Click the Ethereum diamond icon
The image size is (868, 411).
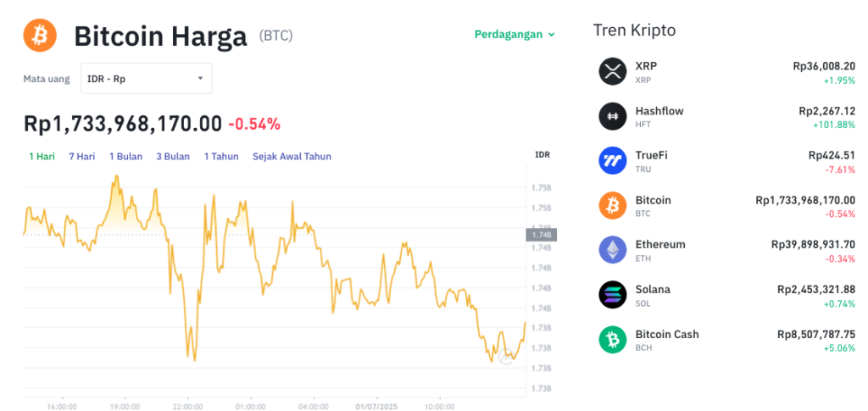coord(613,250)
